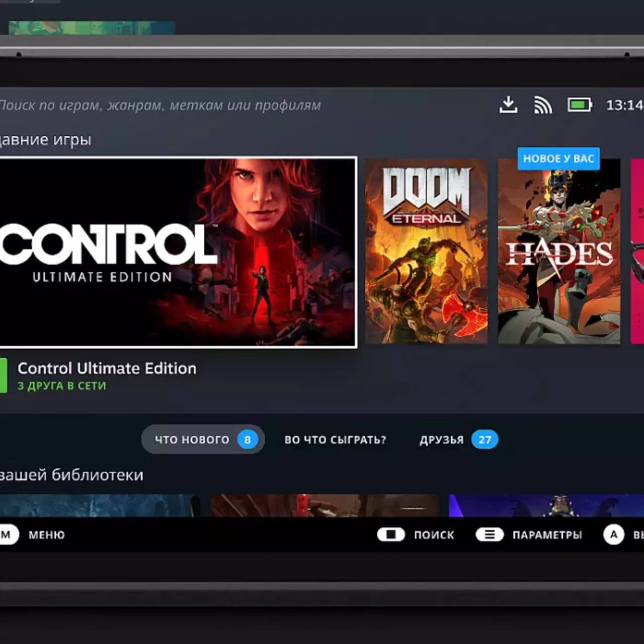The height and width of the screenshot is (644, 644).
Task: Check the battery level icon
Action: (x=580, y=105)
